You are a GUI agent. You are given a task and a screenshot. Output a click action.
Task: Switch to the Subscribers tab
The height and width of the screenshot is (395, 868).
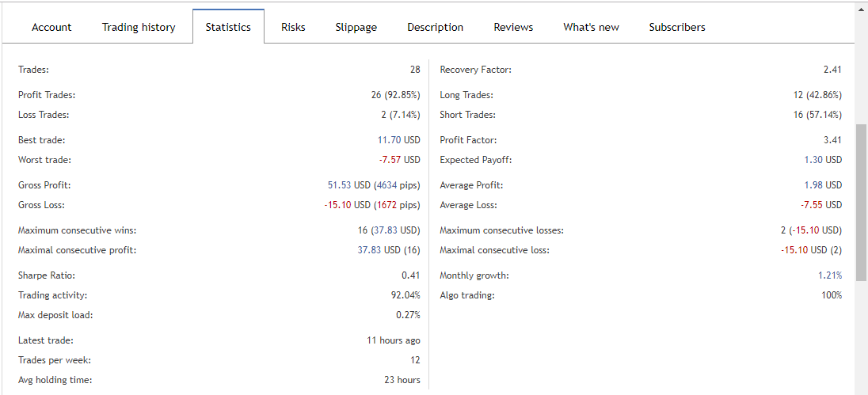point(677,27)
